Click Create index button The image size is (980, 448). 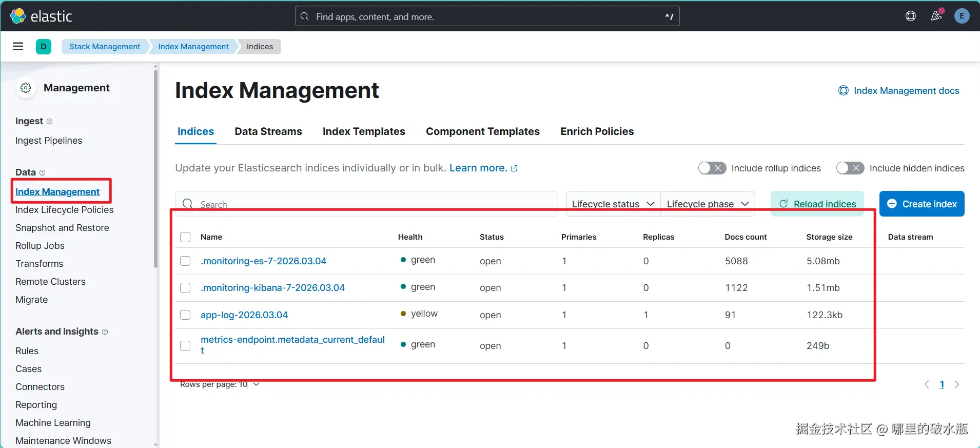pos(922,204)
